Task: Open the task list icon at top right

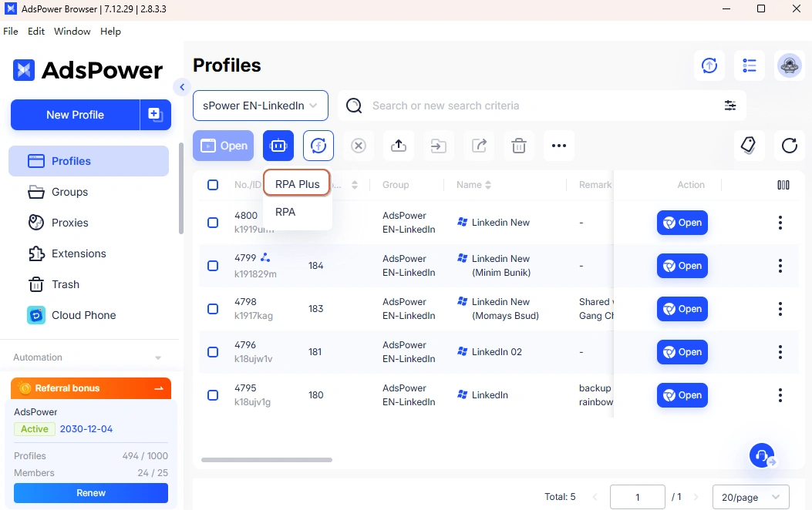Action: (x=749, y=65)
